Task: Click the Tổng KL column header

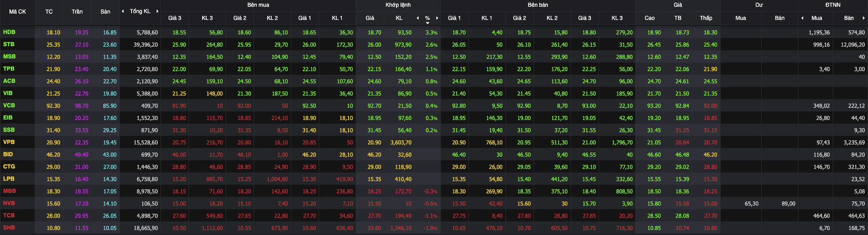Action: (x=140, y=11)
